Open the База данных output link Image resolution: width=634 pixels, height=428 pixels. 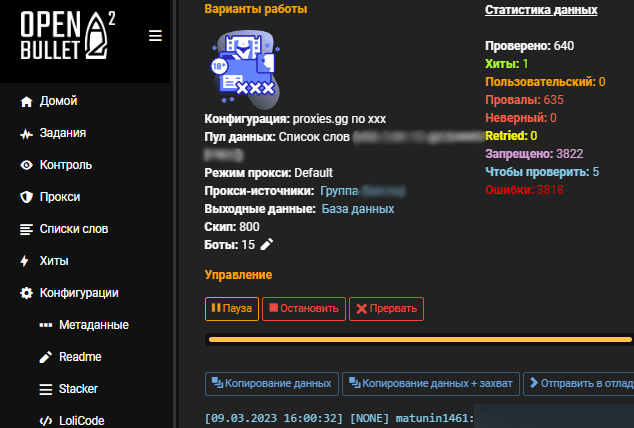coord(358,209)
